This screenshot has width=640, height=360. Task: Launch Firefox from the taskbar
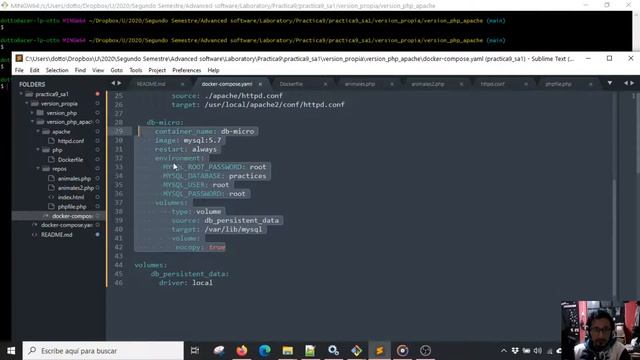(x=242, y=351)
